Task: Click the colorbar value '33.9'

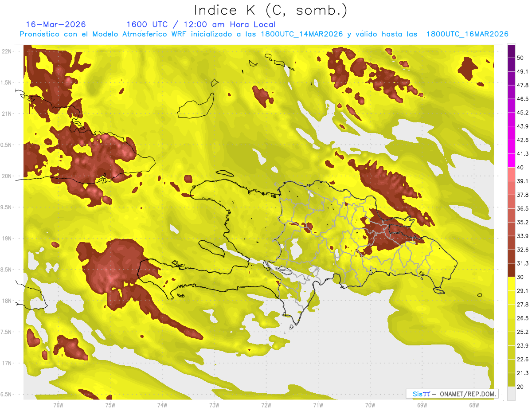Action: [523, 236]
